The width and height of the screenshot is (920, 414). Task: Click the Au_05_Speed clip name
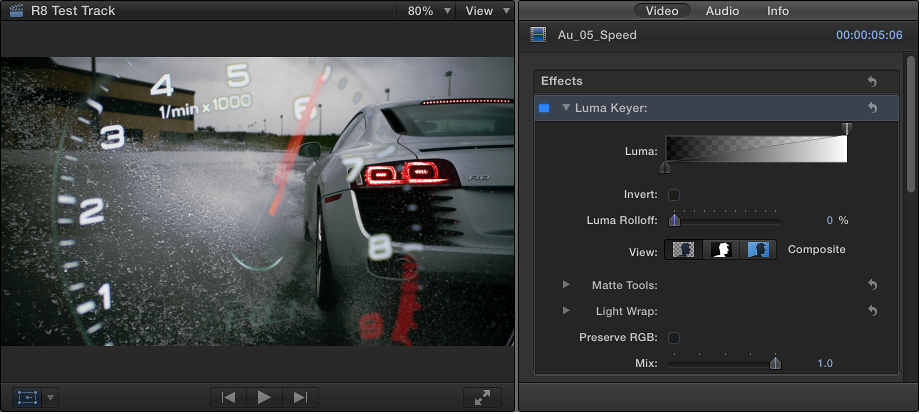597,35
